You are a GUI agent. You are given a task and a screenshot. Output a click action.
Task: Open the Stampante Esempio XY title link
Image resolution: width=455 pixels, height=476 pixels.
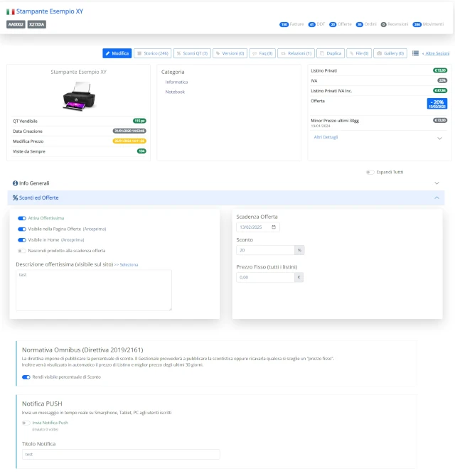50,11
